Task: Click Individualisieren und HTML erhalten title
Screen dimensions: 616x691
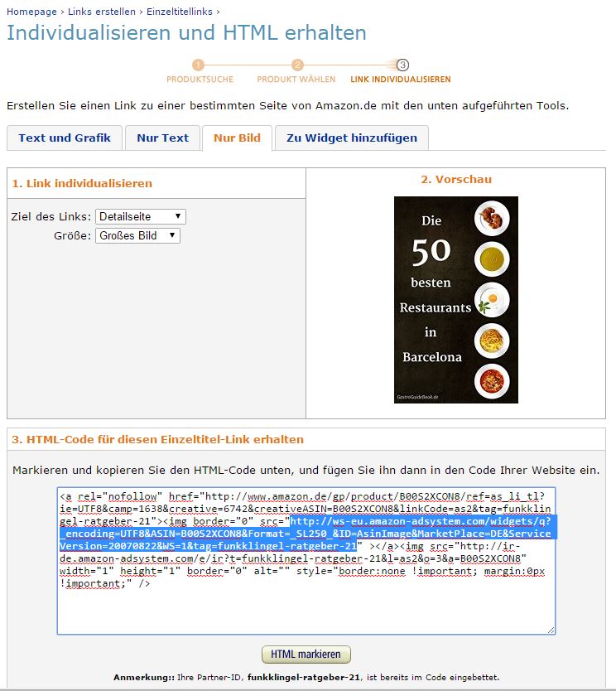Action: click(x=186, y=33)
